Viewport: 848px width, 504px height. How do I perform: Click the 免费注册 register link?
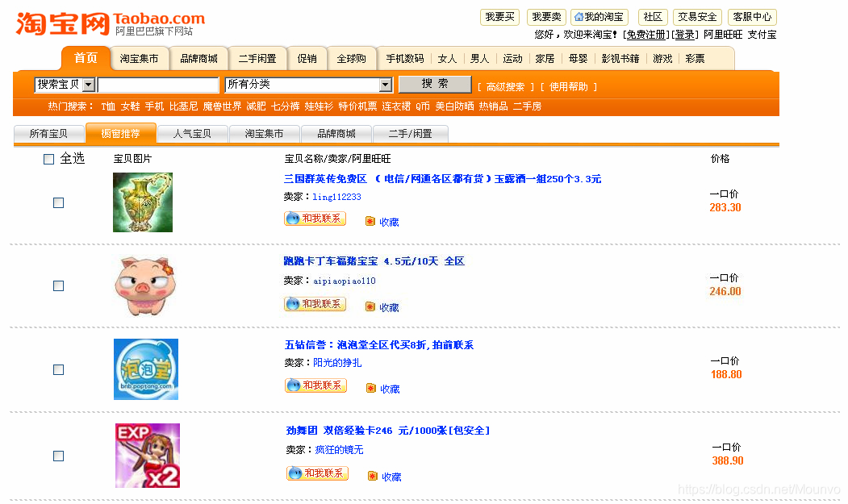click(x=646, y=35)
